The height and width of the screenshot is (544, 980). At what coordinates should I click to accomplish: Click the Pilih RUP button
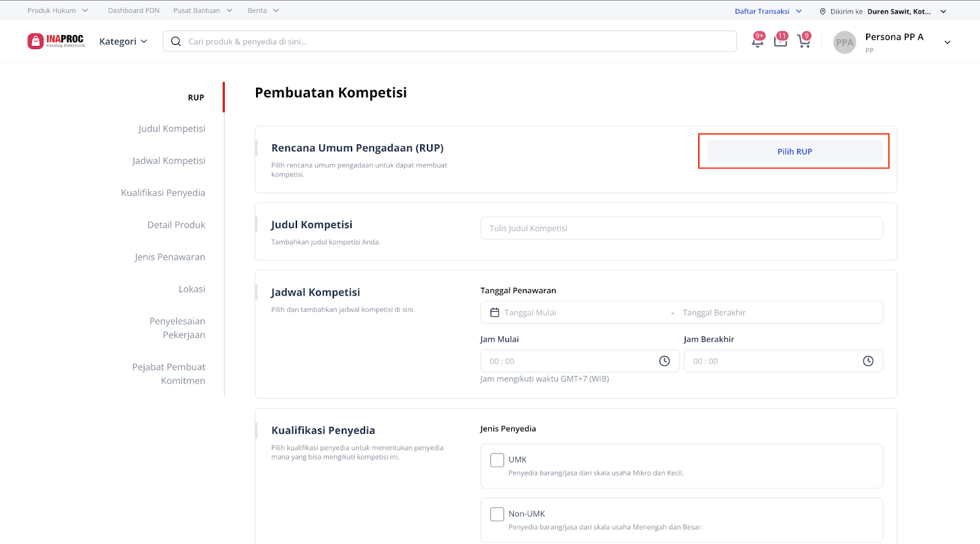pyautogui.click(x=794, y=151)
